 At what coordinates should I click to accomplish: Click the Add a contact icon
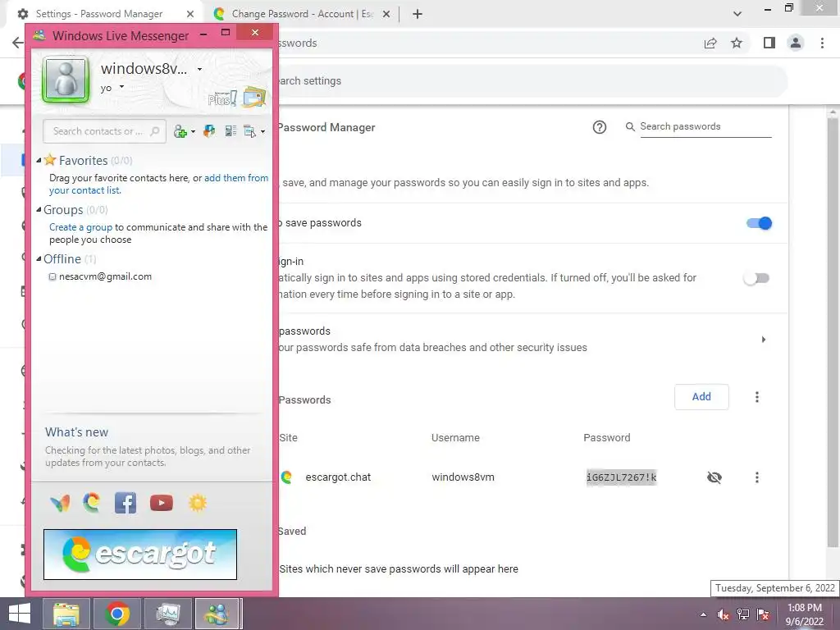[180, 131]
